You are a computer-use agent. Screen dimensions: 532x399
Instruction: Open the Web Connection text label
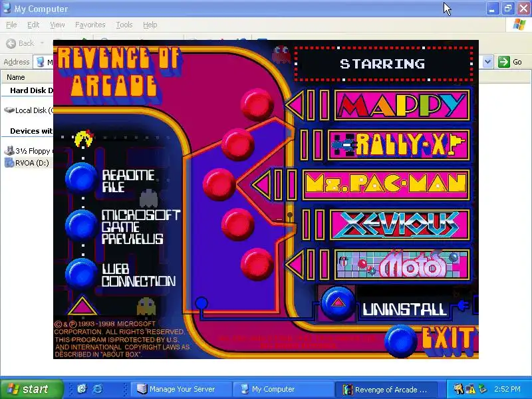[138, 275]
